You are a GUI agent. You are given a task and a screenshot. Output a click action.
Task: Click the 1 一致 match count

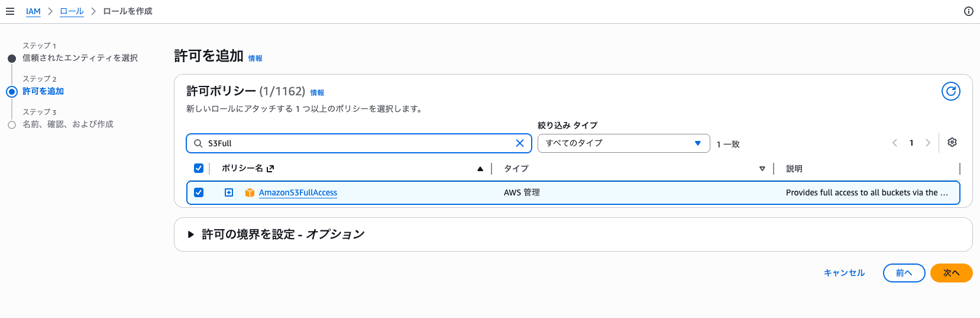[728, 144]
